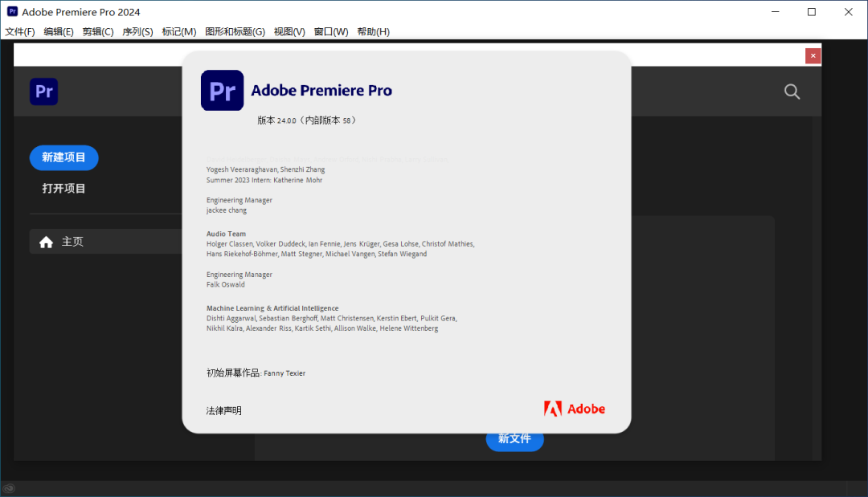Click the Premiere Pro logo on home screen
Image resolution: width=868 pixels, height=497 pixels.
(x=43, y=92)
